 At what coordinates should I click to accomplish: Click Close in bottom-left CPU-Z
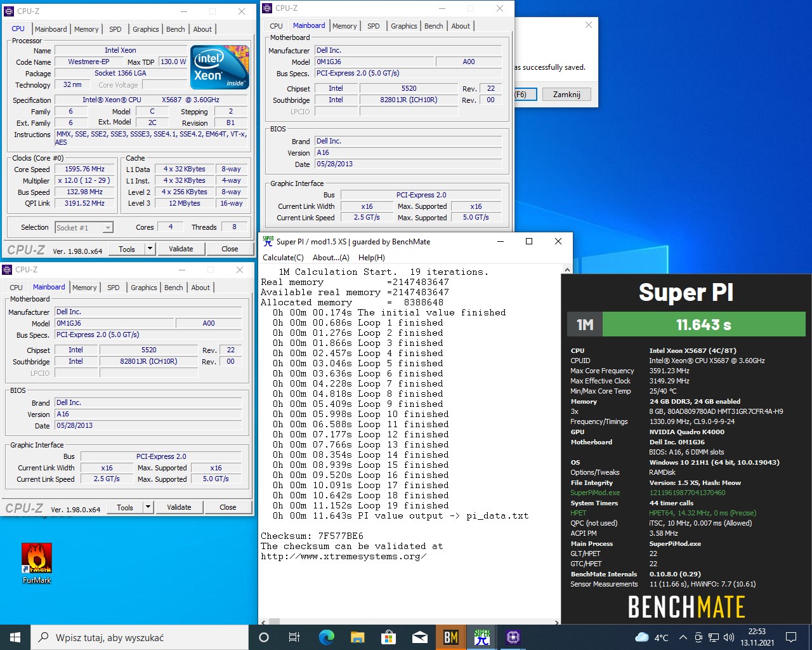pos(228,507)
